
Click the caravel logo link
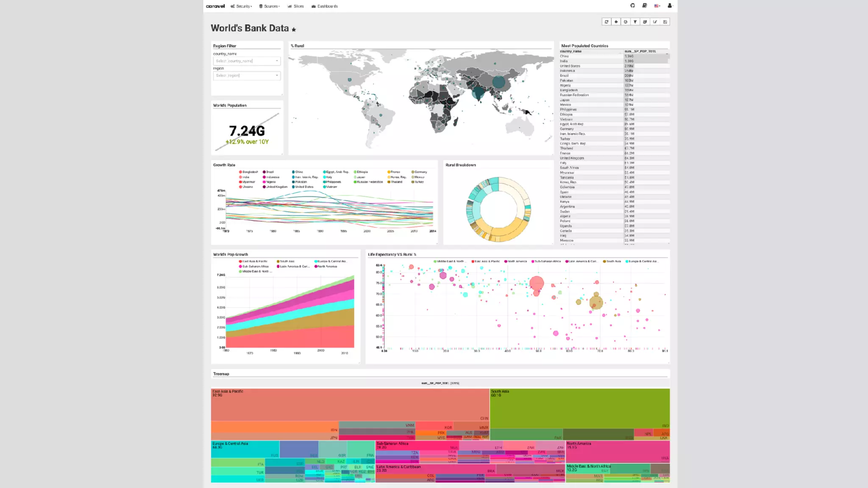pos(215,6)
